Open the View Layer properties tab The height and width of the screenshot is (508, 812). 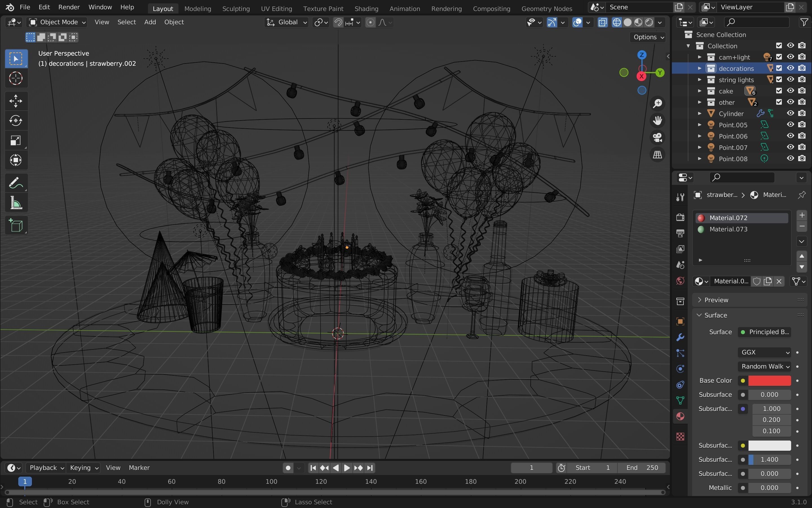680,249
